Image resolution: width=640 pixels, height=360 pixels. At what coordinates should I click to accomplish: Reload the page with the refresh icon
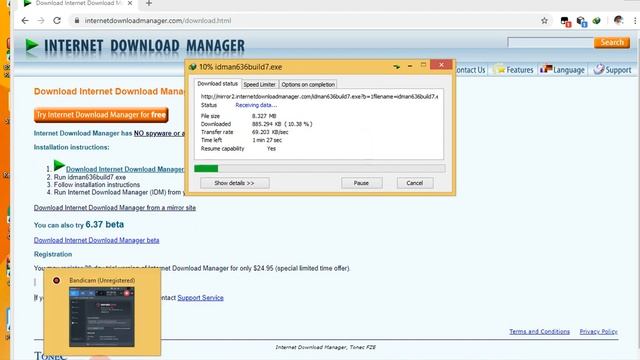57,20
